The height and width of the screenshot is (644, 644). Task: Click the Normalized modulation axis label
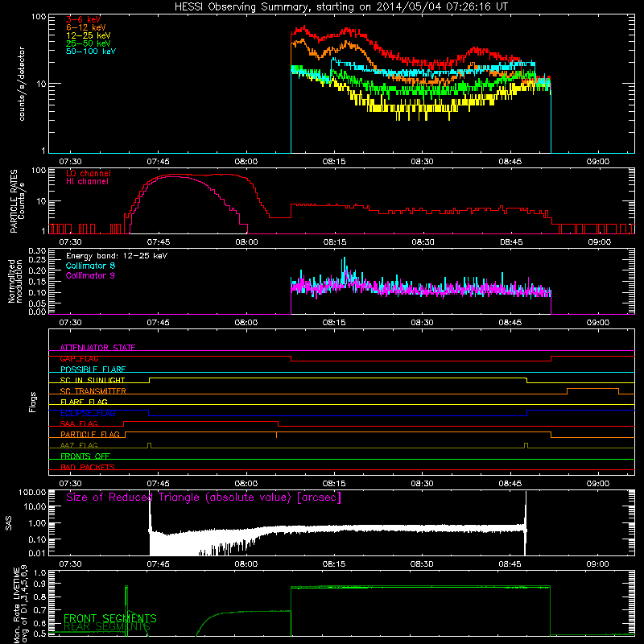point(14,281)
